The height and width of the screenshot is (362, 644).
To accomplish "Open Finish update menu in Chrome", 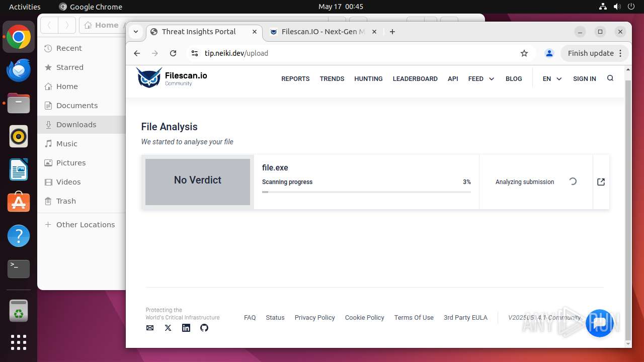I will pos(595,53).
